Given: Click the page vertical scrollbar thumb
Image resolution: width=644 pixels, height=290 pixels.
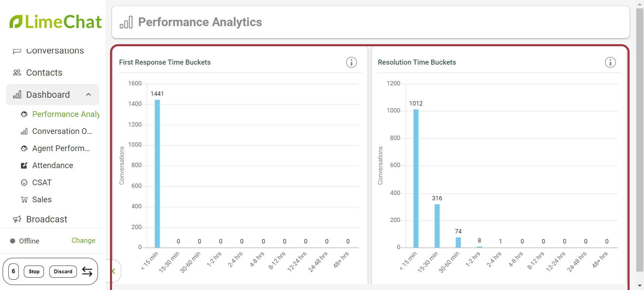Looking at the screenshot, I should pyautogui.click(x=640, y=140).
